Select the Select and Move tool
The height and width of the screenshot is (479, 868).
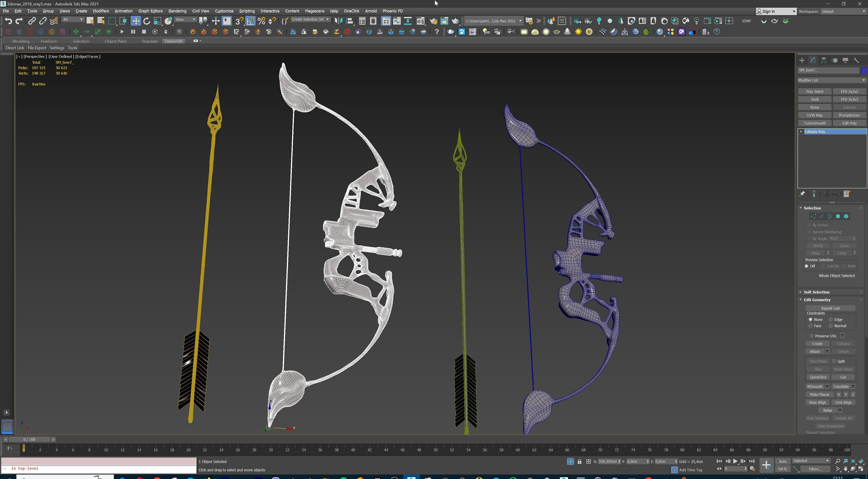pyautogui.click(x=135, y=21)
